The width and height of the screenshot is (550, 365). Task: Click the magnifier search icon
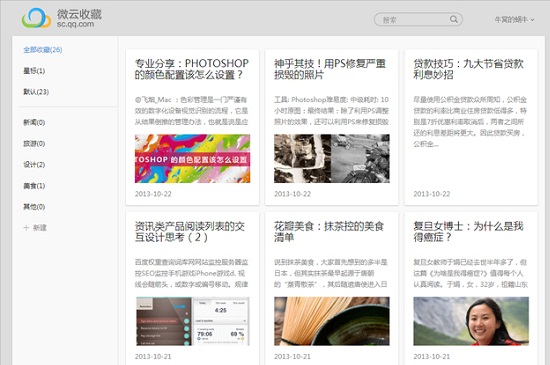pyautogui.click(x=454, y=19)
